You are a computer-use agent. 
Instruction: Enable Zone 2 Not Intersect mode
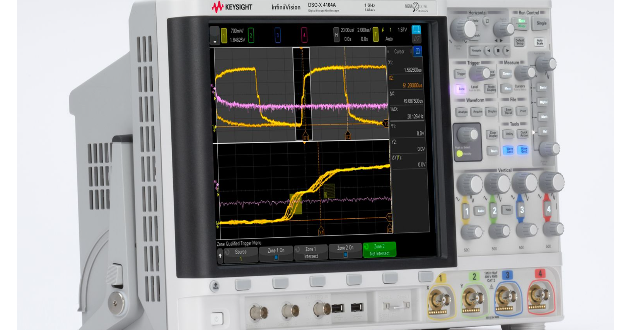tap(379, 251)
